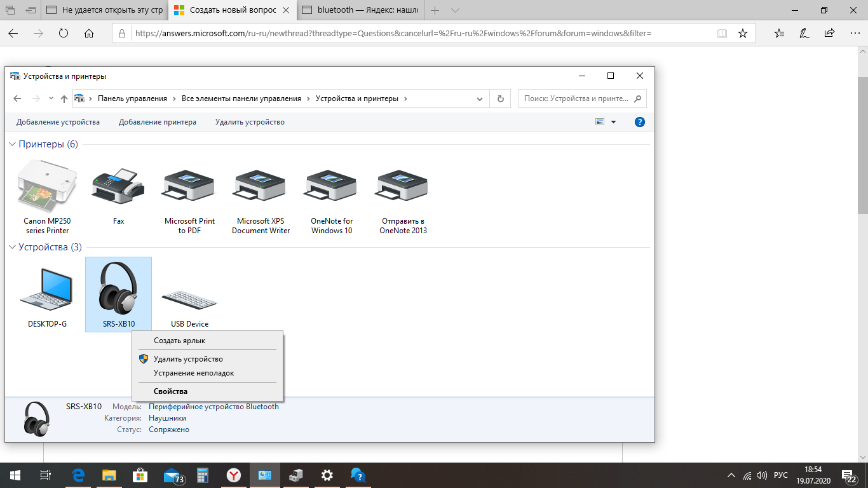This screenshot has width=868, height=488.
Task: Open reading view in Edge address bar
Action: click(721, 34)
